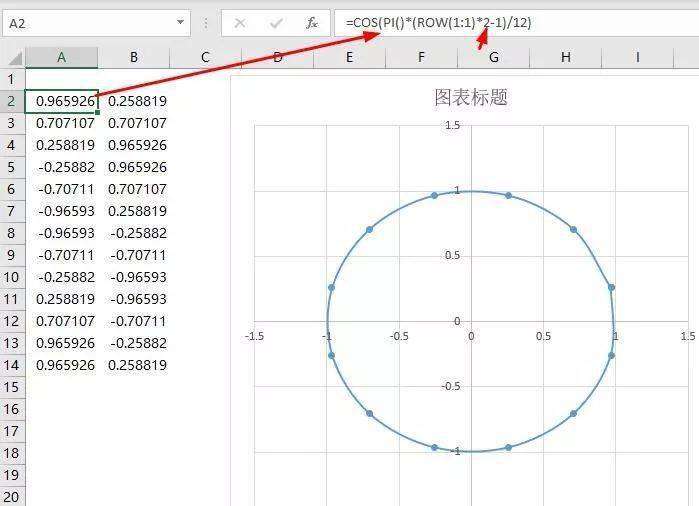The image size is (699, 506).
Task: Select cell B8 containing -0.25882
Action: pyautogui.click(x=134, y=233)
